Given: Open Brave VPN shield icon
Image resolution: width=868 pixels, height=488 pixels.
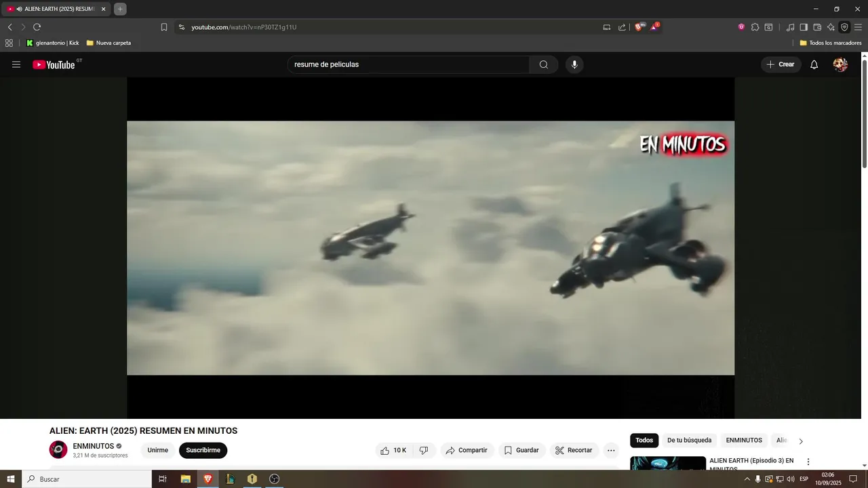Looking at the screenshot, I should click(844, 27).
